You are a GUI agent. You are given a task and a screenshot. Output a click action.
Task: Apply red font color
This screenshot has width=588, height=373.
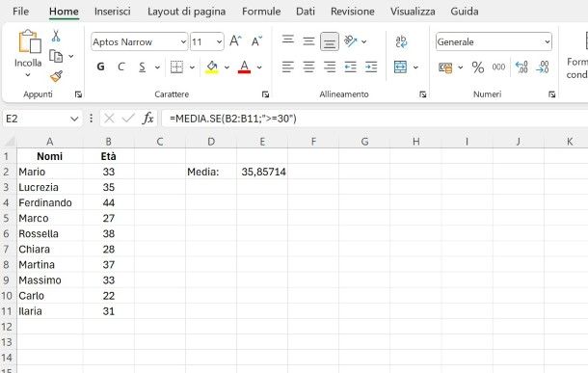244,67
